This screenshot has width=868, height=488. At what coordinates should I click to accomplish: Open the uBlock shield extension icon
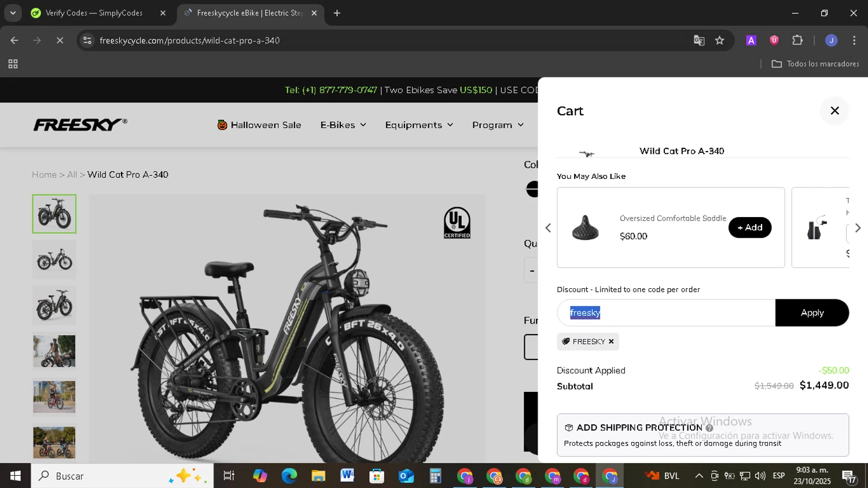(774, 41)
